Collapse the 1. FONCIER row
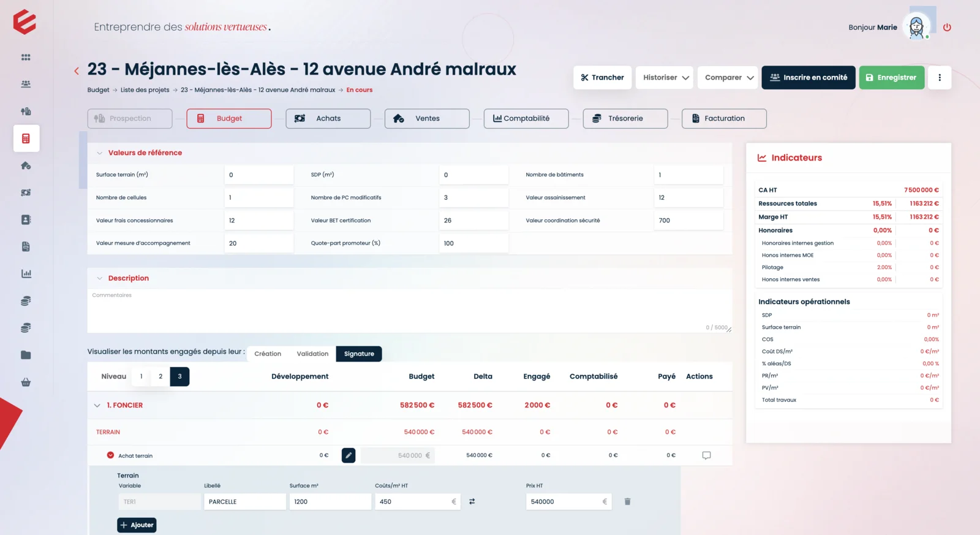The height and width of the screenshot is (535, 980). click(x=97, y=405)
